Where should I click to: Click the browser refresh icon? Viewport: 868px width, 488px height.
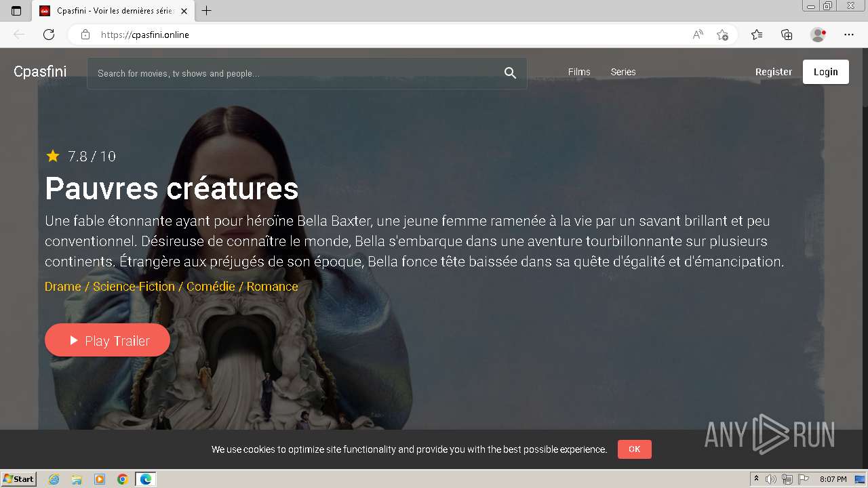pos(49,35)
